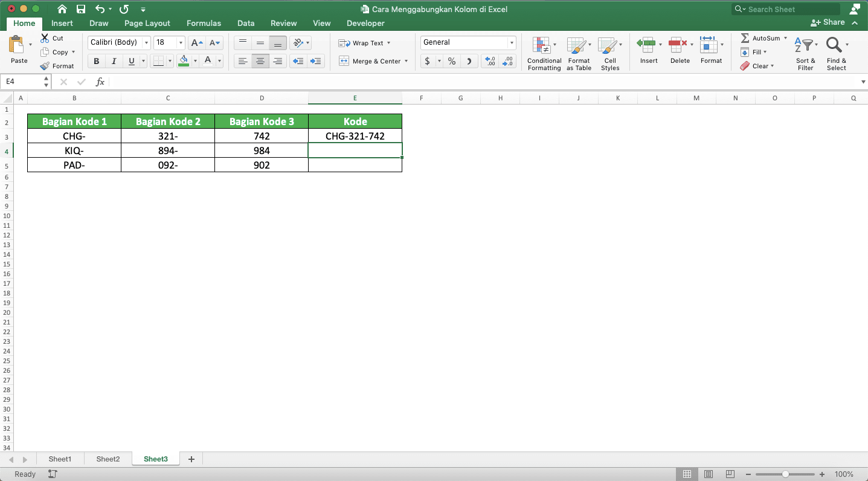The image size is (868, 481).
Task: Open the font name dropdown
Action: (146, 42)
